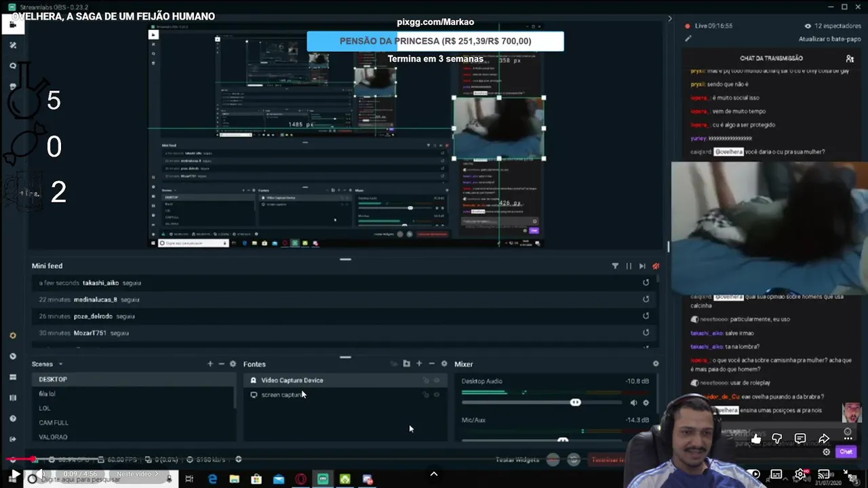Open the chat users list icon
The image size is (868, 488).
tap(850, 59)
